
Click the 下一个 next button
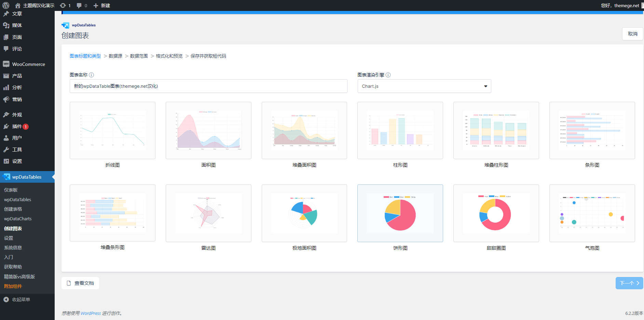[629, 283]
